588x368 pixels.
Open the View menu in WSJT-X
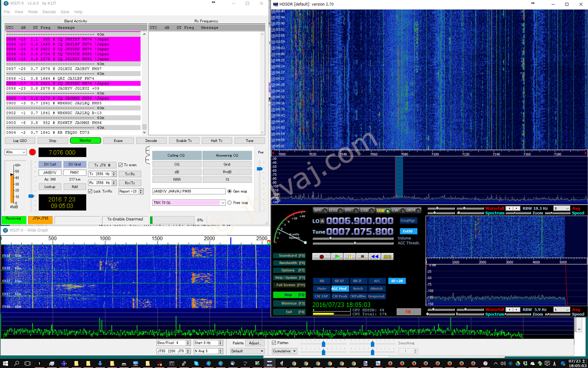(x=19, y=11)
